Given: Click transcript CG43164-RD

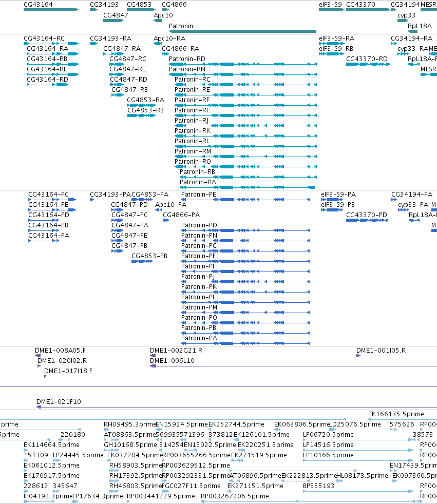Looking at the screenshot, I should [48, 85].
